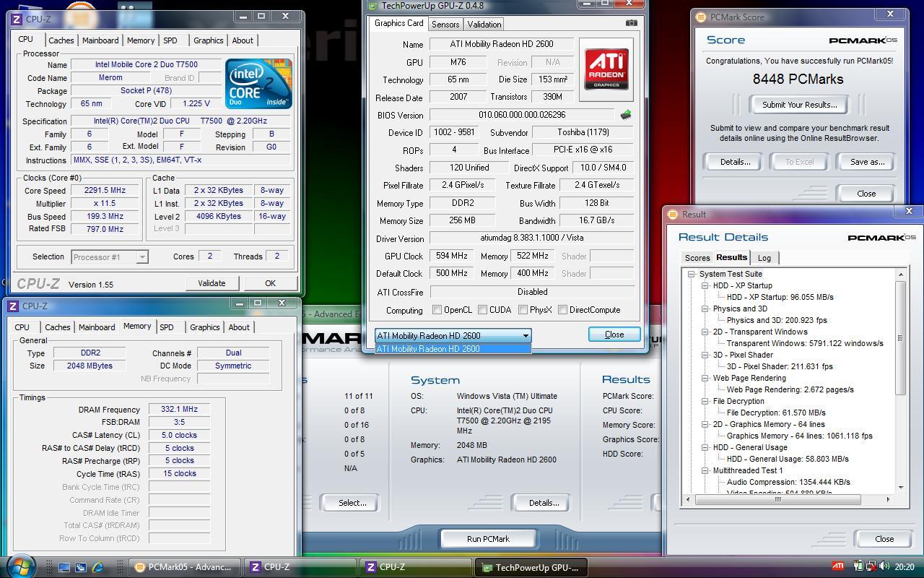
Task: Launch Internet Explorer from quick launch
Action: (98, 568)
